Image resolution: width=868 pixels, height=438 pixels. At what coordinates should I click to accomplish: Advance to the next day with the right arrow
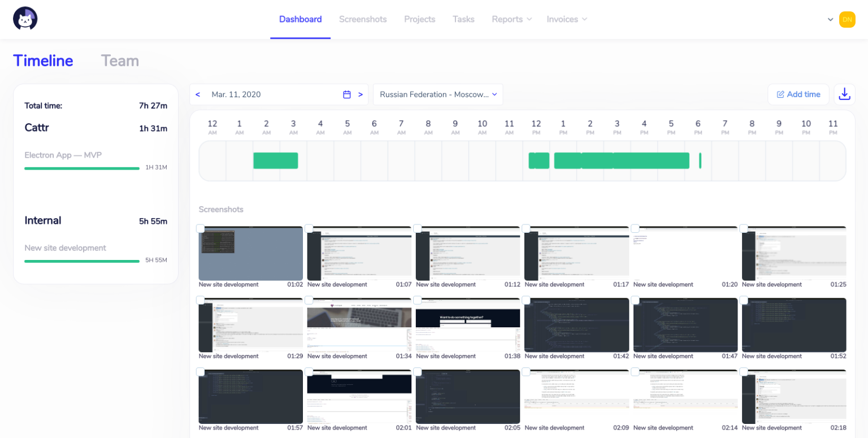click(361, 94)
